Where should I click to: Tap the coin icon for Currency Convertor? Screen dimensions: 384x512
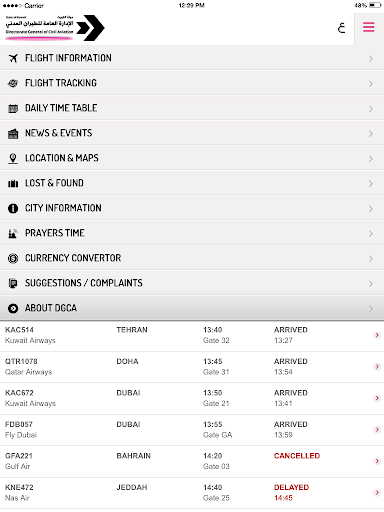13,258
